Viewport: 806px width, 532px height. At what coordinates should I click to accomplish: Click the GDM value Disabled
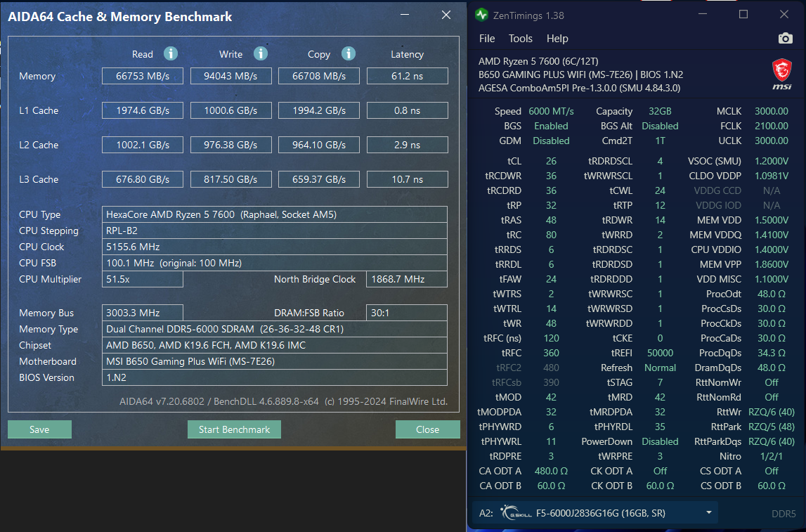tap(551, 141)
